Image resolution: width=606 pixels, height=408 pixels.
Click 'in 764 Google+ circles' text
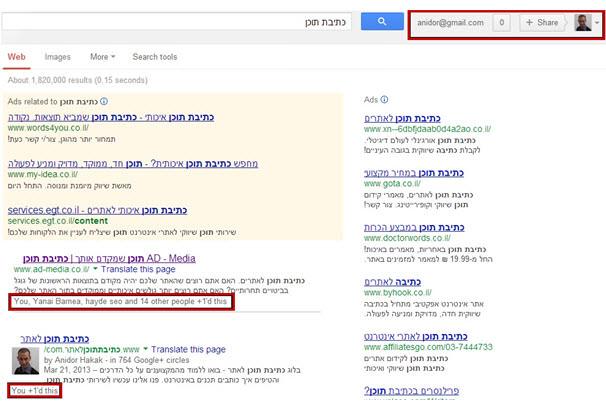point(150,360)
